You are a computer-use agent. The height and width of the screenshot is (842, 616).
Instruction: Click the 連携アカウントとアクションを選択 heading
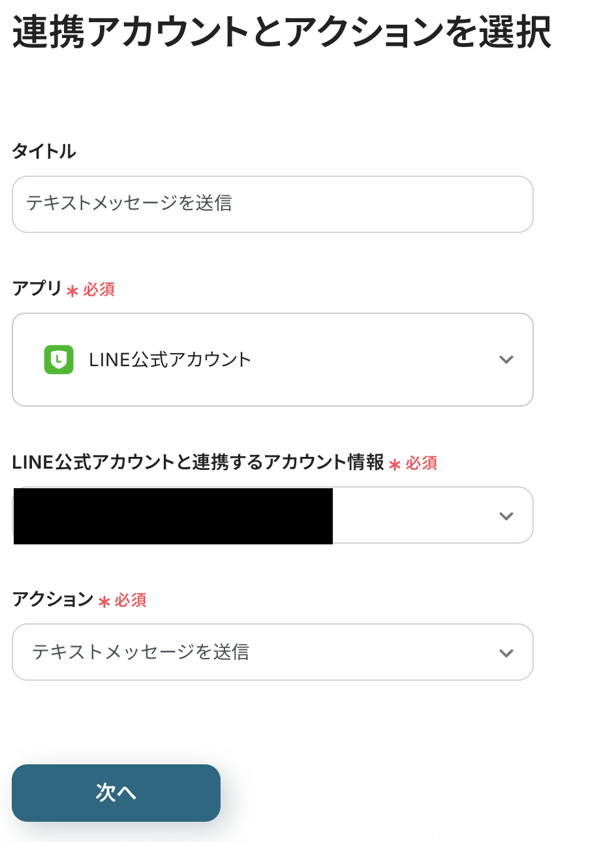pos(282,33)
